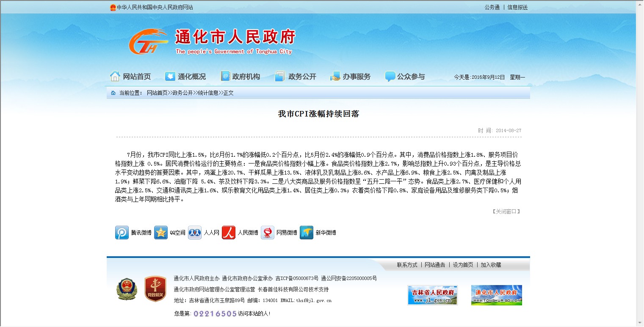Click the Tonghua City TH logo
This screenshot has height=327, width=644.
148,42
